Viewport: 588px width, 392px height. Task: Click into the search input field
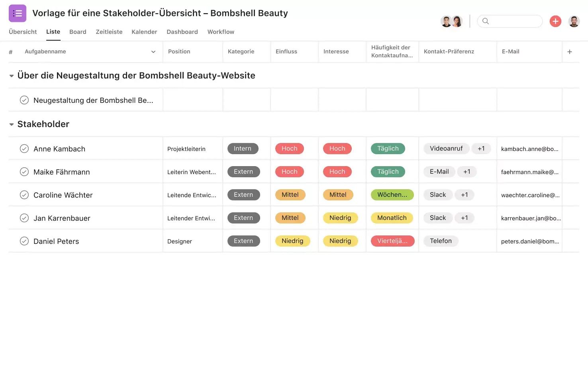(510, 21)
